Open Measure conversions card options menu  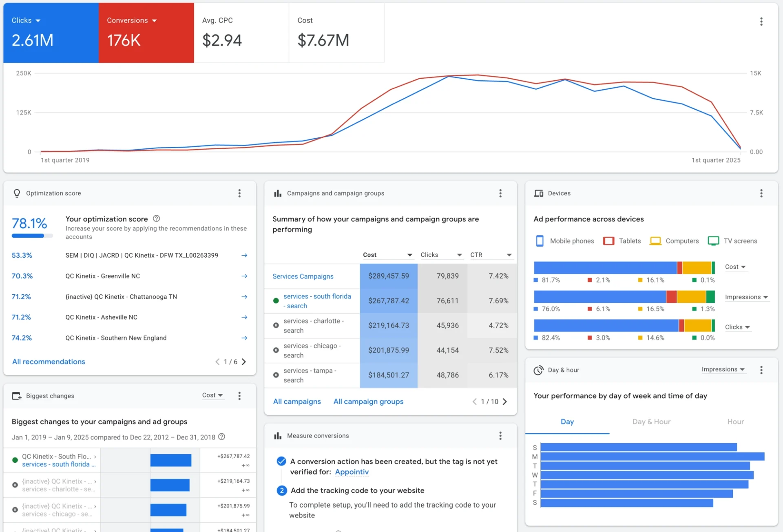point(500,436)
